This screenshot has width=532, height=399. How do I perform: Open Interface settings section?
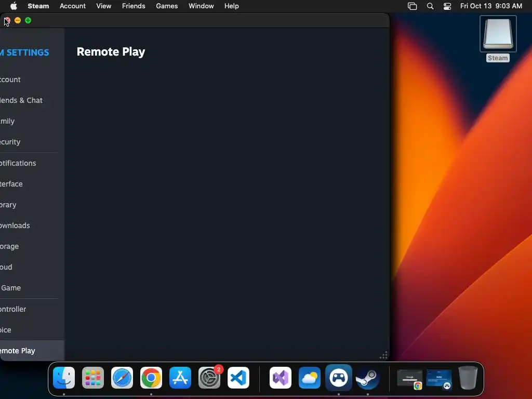[31, 184]
